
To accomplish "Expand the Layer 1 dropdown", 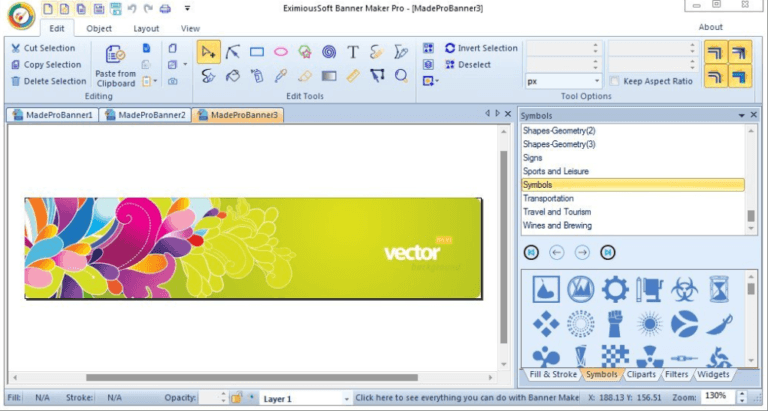I will point(346,399).
